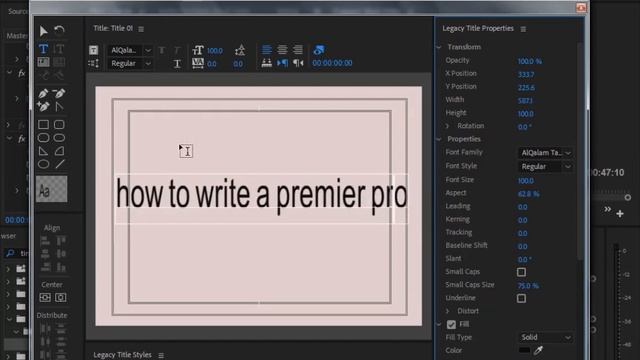Select the Ellipse shape tool
Screen dimensions: 640x360
[x=43, y=164]
